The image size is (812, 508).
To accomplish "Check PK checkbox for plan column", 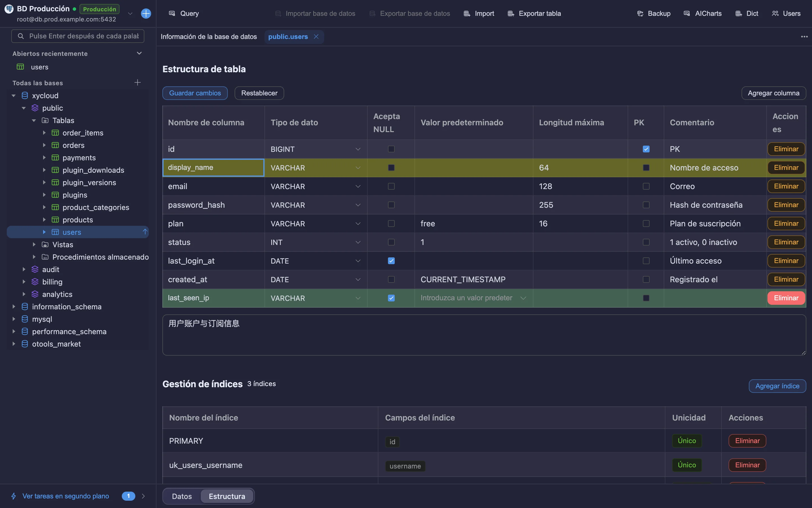I will (646, 224).
